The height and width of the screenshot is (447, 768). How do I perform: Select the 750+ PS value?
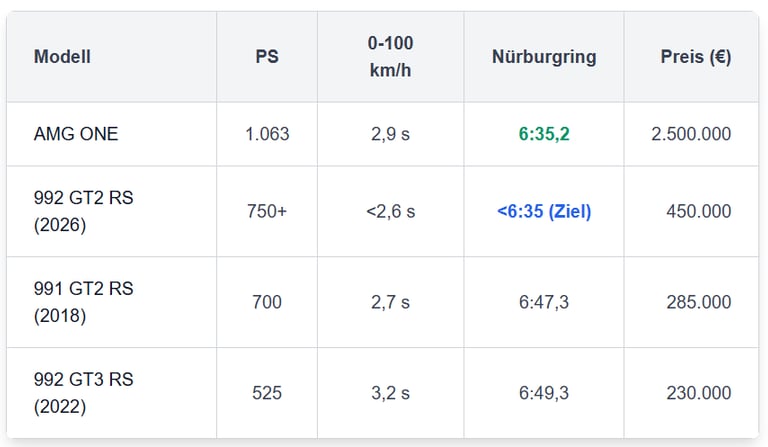click(267, 212)
